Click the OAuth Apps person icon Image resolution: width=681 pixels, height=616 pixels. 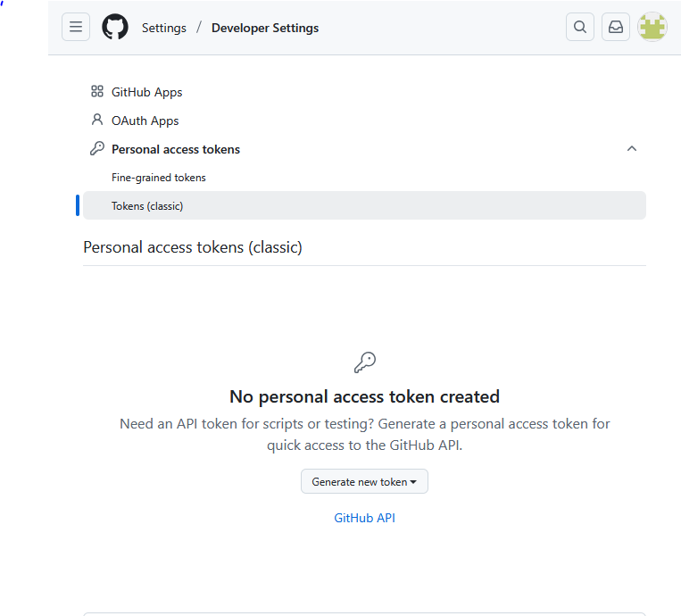pos(97,120)
